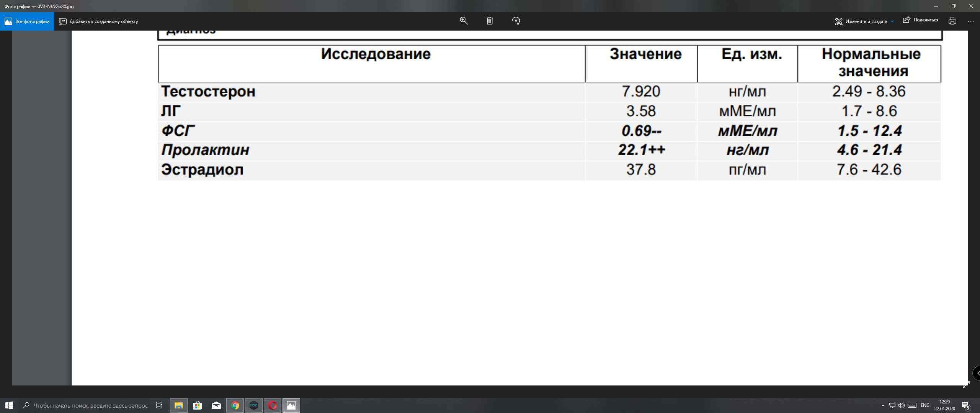Image resolution: width=980 pixels, height=413 pixels.
Task: Show hidden system tray icons
Action: [883, 405]
